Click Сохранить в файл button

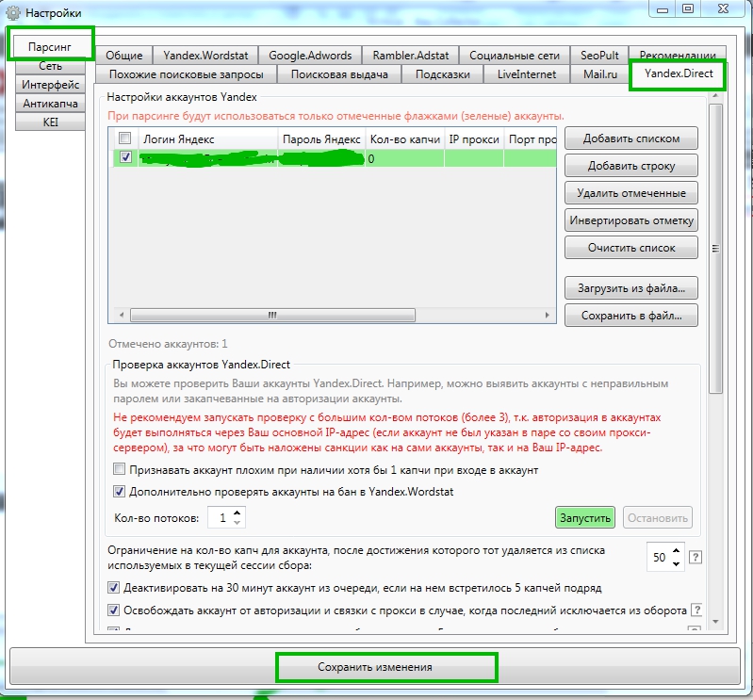(x=631, y=316)
